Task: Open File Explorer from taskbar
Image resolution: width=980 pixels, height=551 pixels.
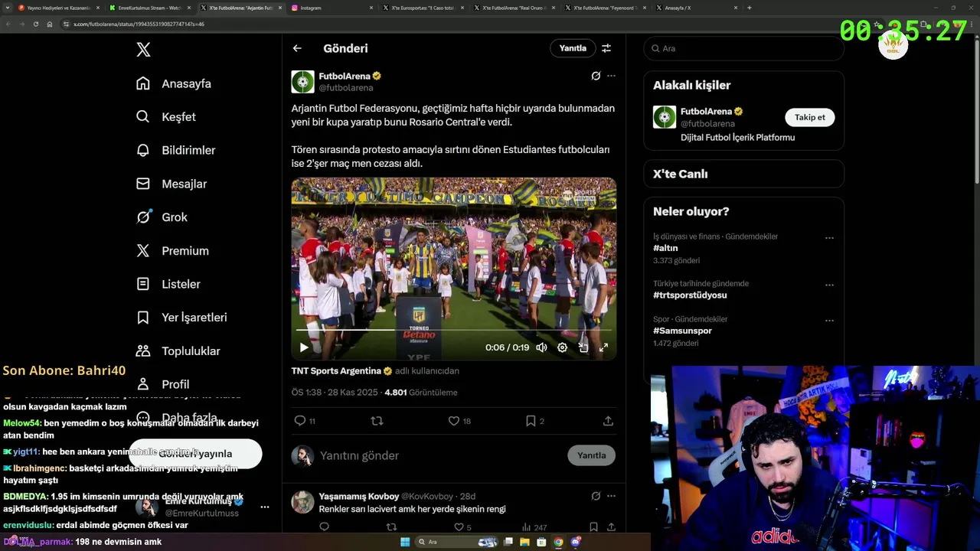Action: 525,542
